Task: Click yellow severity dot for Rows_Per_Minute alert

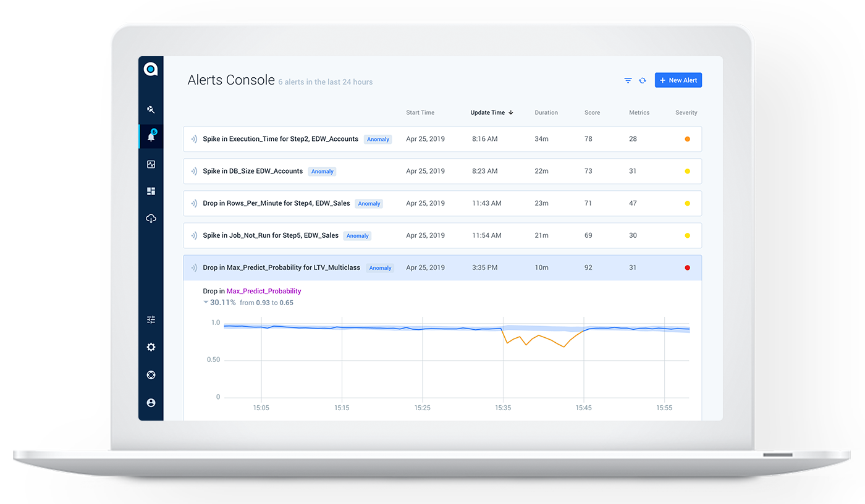Action: 687,203
